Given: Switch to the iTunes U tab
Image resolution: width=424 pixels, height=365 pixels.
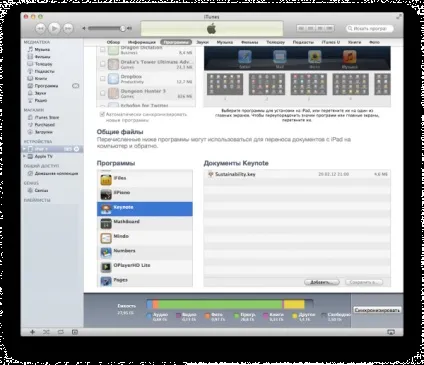Looking at the screenshot, I should 331,42.
